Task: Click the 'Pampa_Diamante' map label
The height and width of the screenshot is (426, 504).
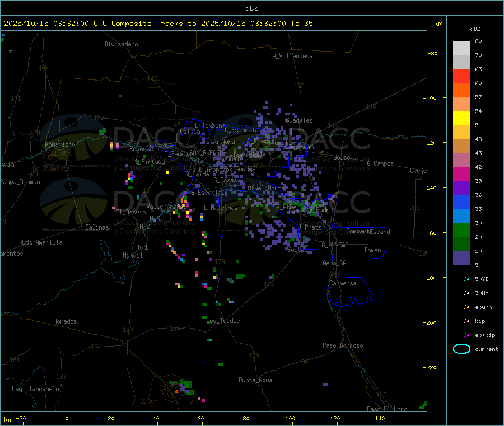Action: pos(24,182)
